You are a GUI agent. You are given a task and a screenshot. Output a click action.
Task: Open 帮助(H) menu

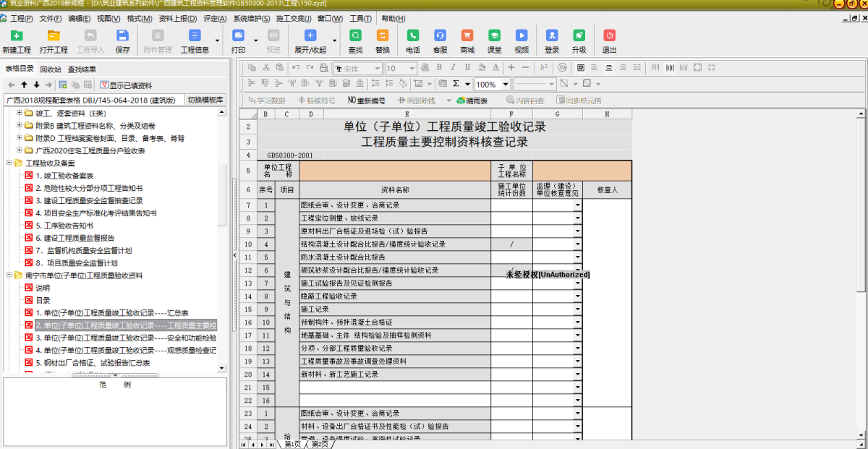(x=393, y=18)
